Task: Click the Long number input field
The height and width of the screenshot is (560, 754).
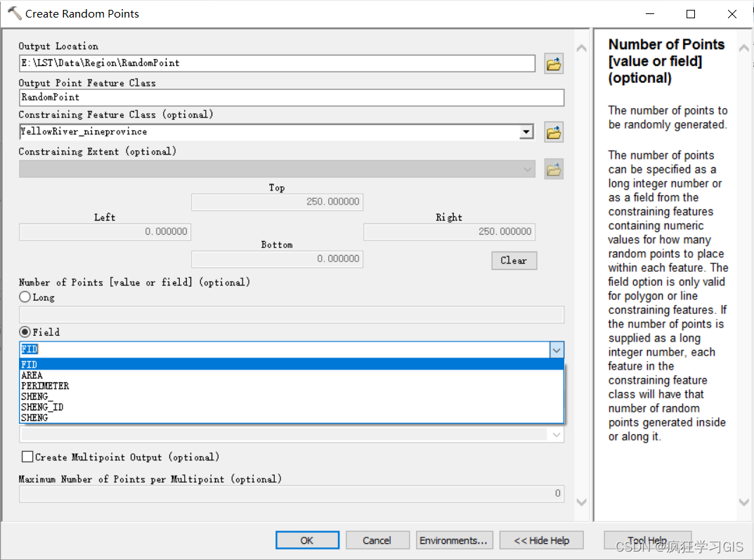Action: click(292, 315)
